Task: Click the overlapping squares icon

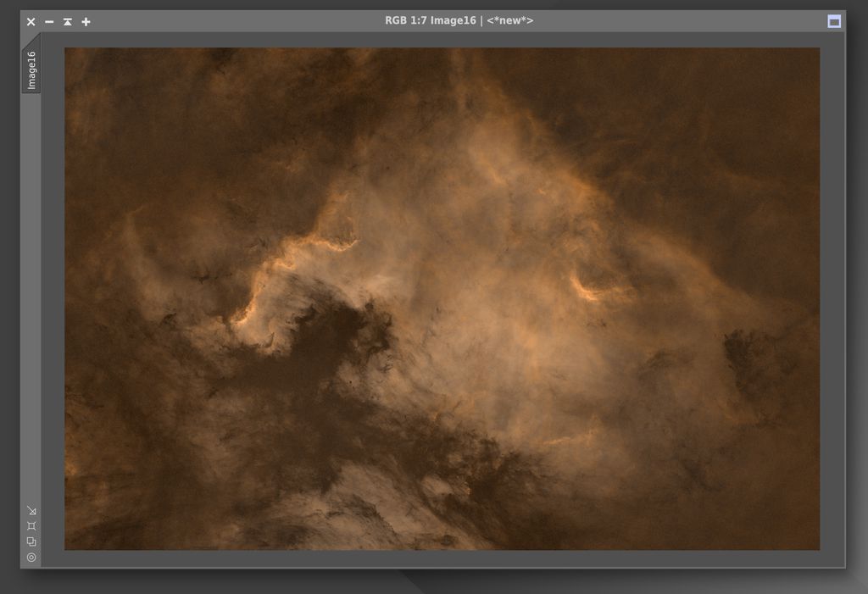Action: click(x=31, y=541)
